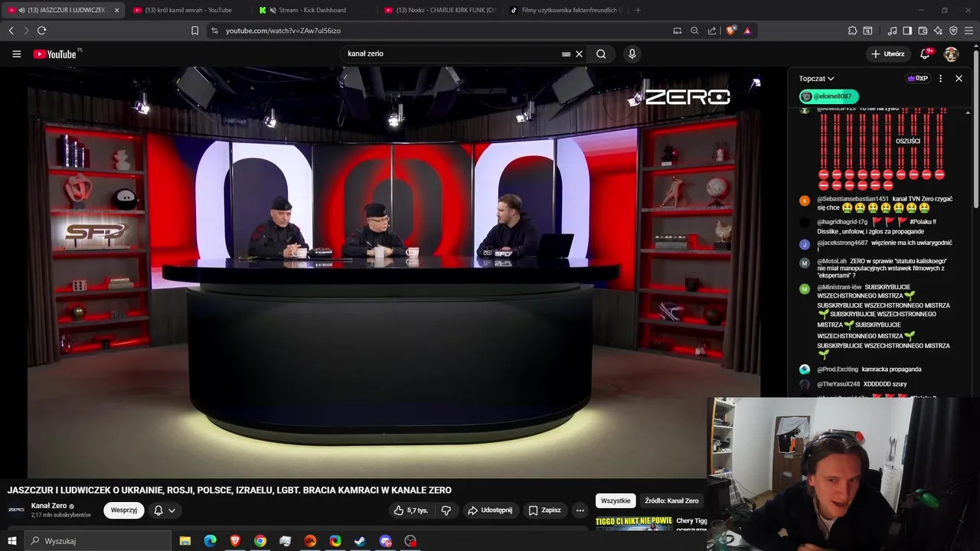Viewport: 980px width, 551px height.
Task: Open Brave VPN shield icon
Action: click(953, 31)
